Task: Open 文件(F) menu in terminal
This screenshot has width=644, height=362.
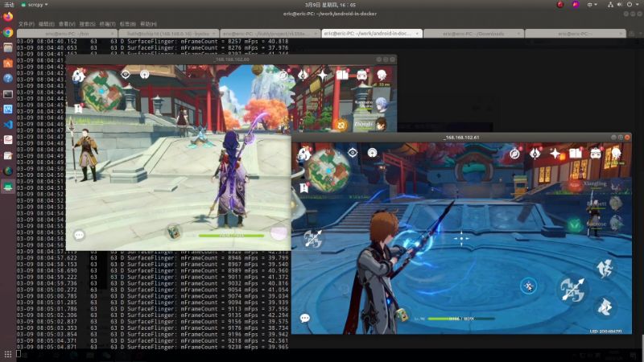Action: pyautogui.click(x=27, y=24)
